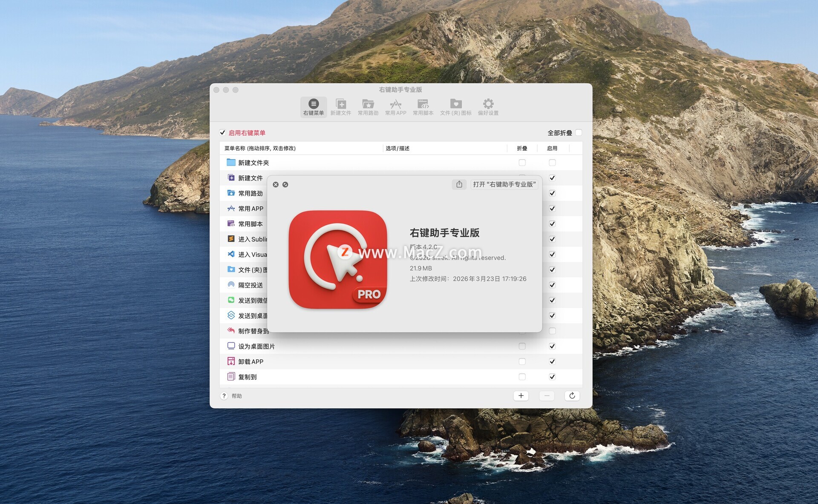
Task: Select the 常用脚本 toolbar icon
Action: (423, 106)
